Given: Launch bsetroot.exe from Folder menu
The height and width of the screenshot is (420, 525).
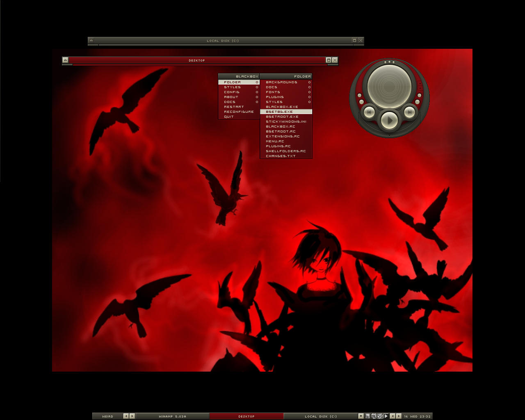Looking at the screenshot, I should click(286, 116).
